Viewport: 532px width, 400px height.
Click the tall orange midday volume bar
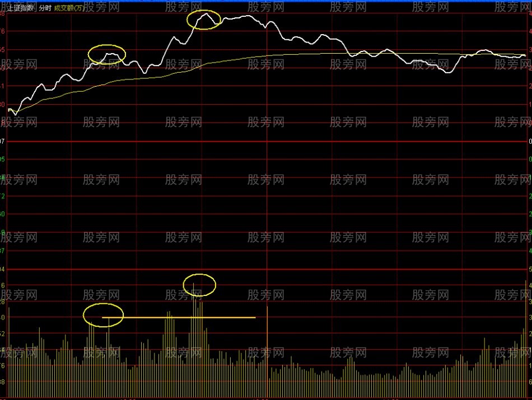click(267, 351)
